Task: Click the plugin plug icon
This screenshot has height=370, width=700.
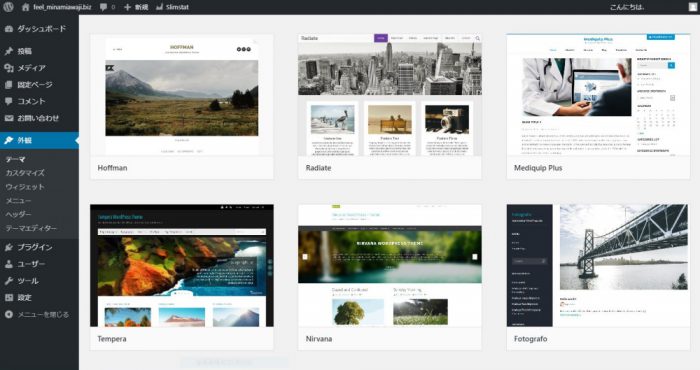Action: point(8,247)
